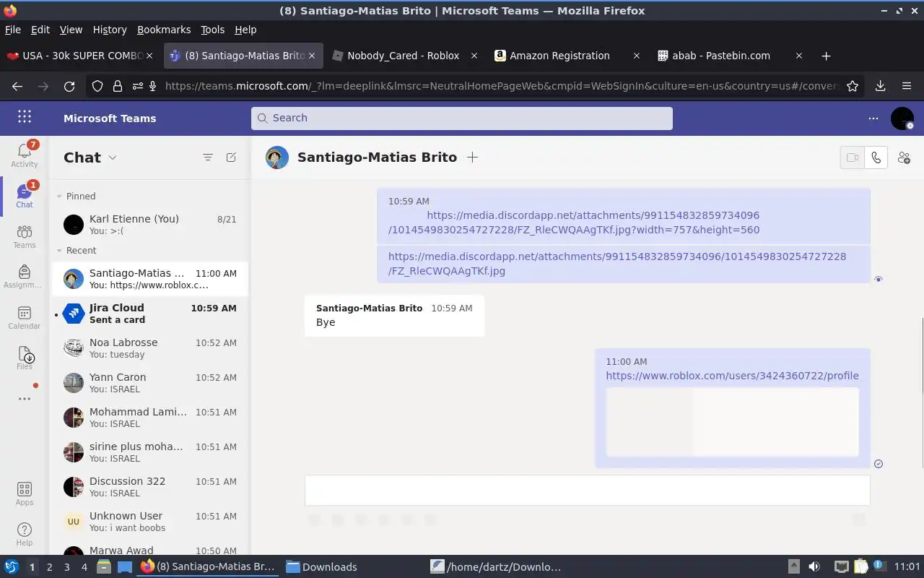The width and height of the screenshot is (924, 578).
Task: Open Assignments in the left rail
Action: coord(24,277)
